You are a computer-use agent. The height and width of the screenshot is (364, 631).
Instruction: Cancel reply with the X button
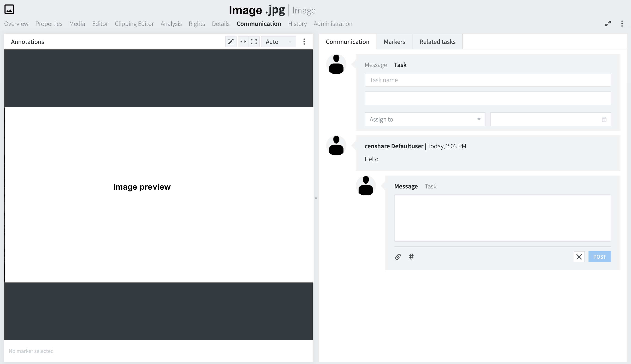tap(579, 257)
